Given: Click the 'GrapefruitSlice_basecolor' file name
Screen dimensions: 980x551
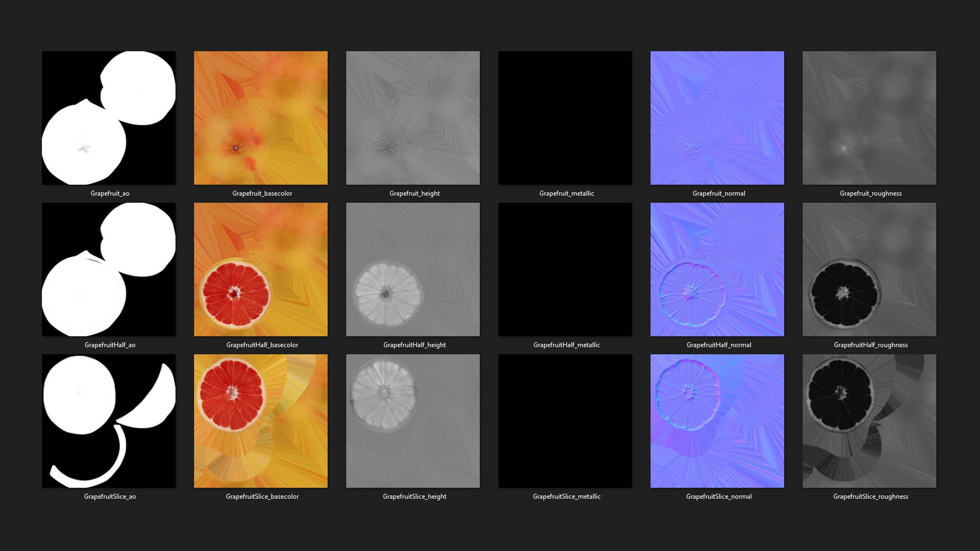Looking at the screenshot, I should [262, 496].
